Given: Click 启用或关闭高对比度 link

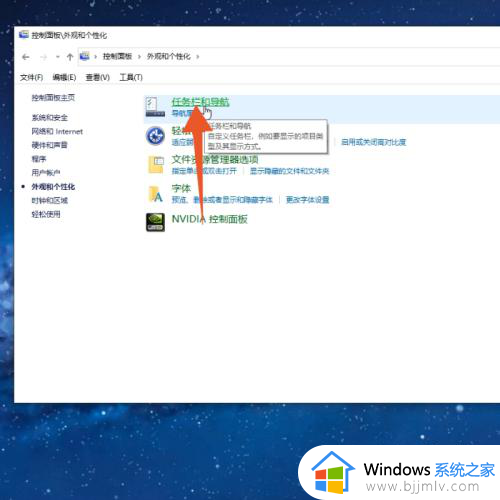Looking at the screenshot, I should tap(373, 142).
